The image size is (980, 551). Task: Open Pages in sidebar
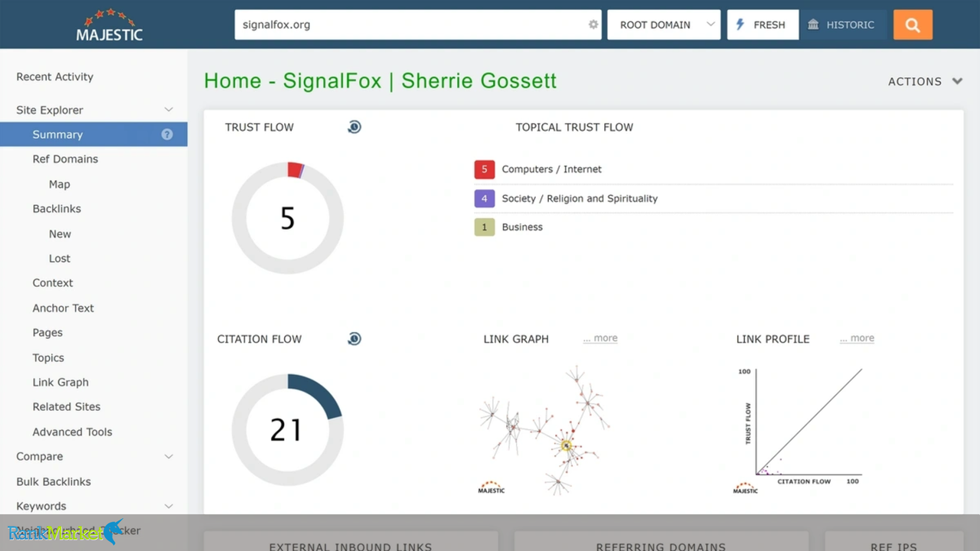[x=47, y=333]
